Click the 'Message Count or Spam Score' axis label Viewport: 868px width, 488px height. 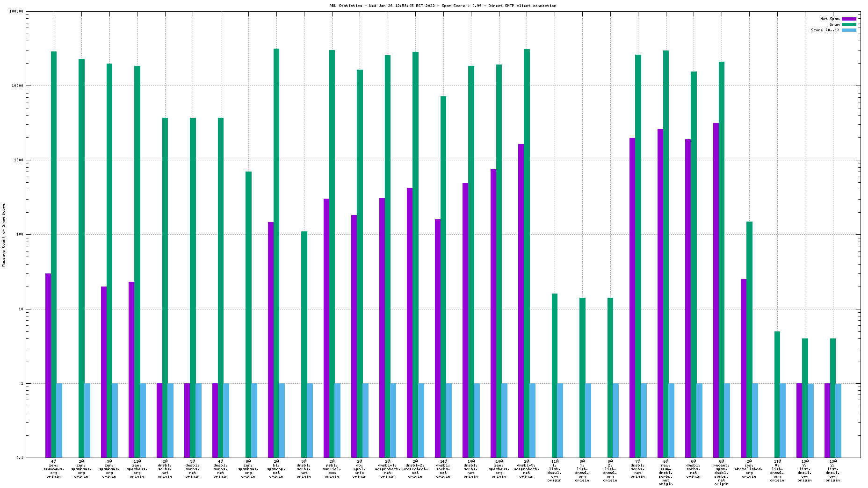4,235
